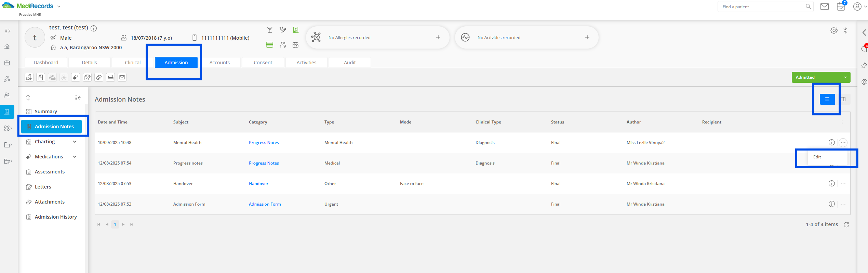Click the info icon beside patient name

pyautogui.click(x=94, y=28)
